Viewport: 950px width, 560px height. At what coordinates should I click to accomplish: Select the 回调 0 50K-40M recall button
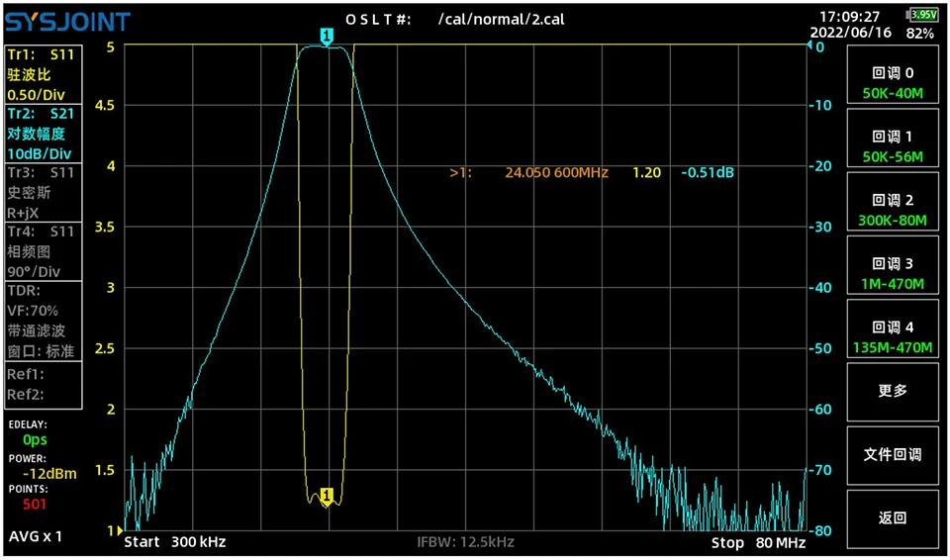click(893, 75)
